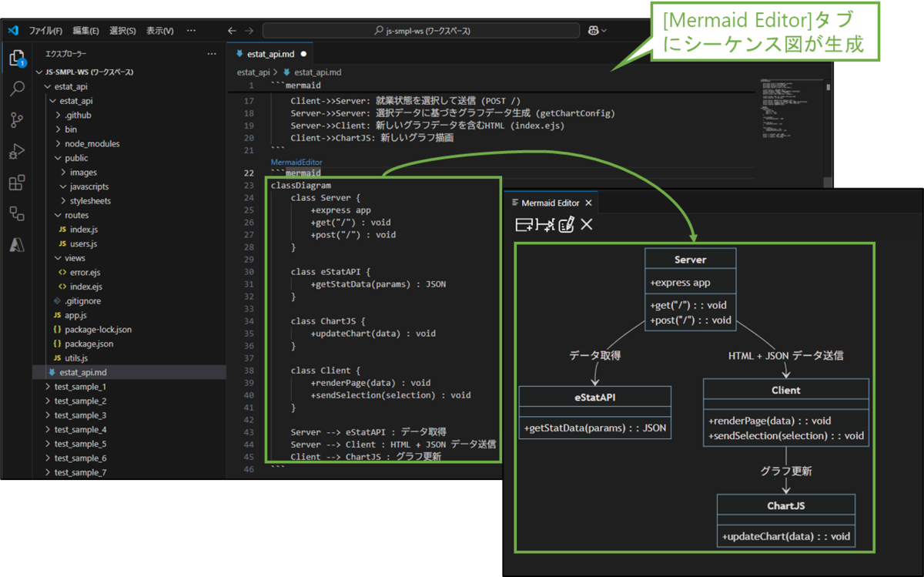Open the Copilot dropdown arrow
Image resolution: width=924 pixels, height=577 pixels.
[x=604, y=31]
